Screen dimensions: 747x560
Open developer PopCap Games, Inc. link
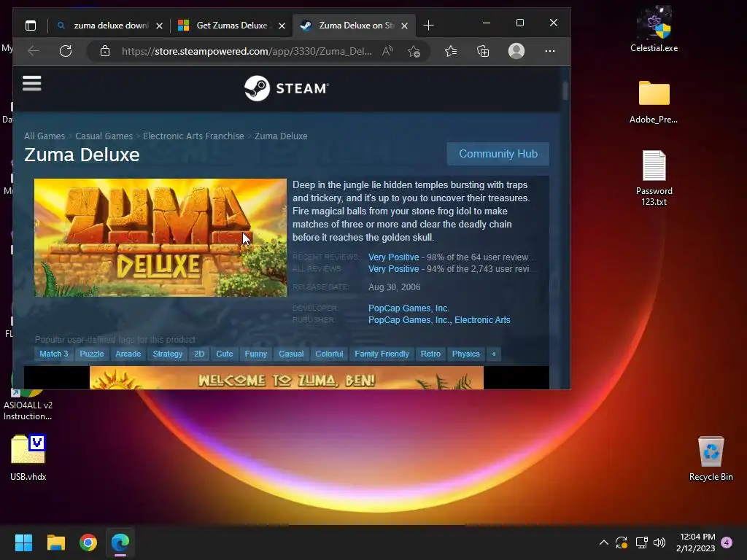click(409, 308)
